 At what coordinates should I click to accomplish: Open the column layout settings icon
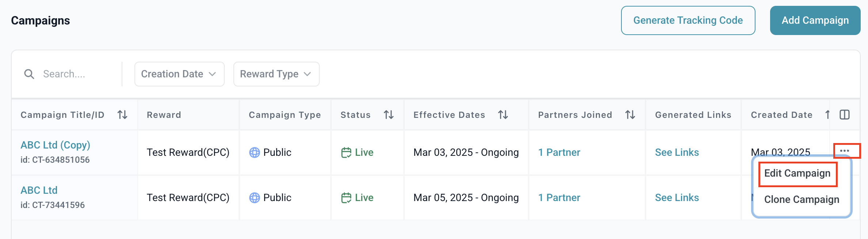tap(845, 115)
